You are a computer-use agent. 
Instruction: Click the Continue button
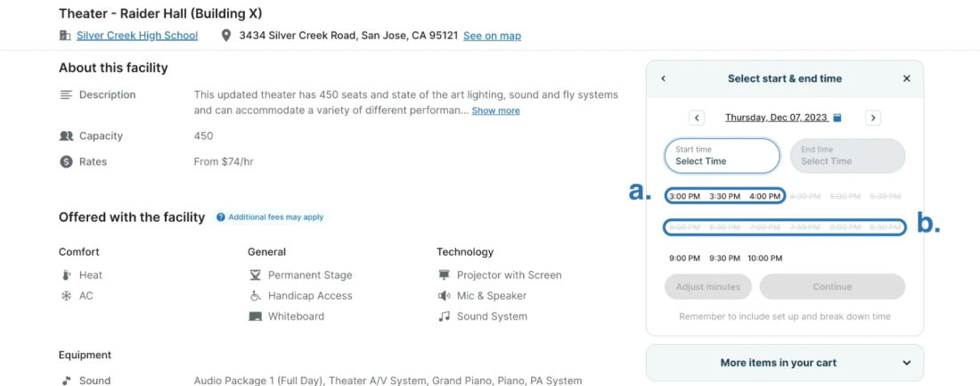(832, 286)
